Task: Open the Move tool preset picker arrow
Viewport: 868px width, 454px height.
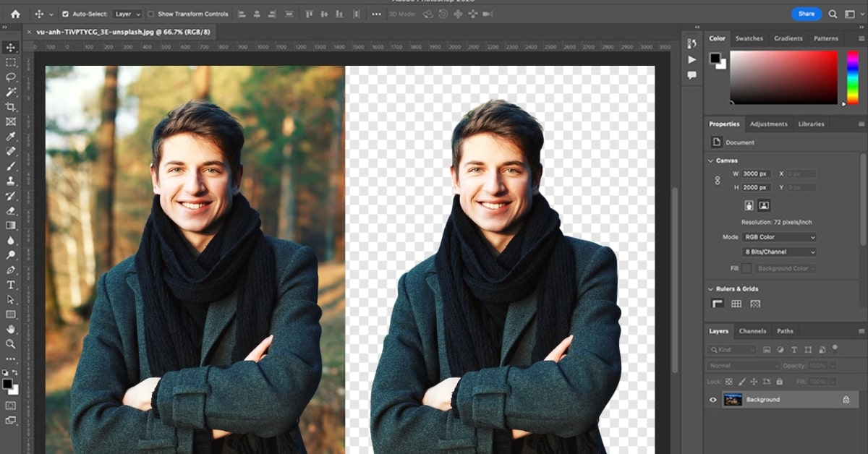Action: [51, 14]
